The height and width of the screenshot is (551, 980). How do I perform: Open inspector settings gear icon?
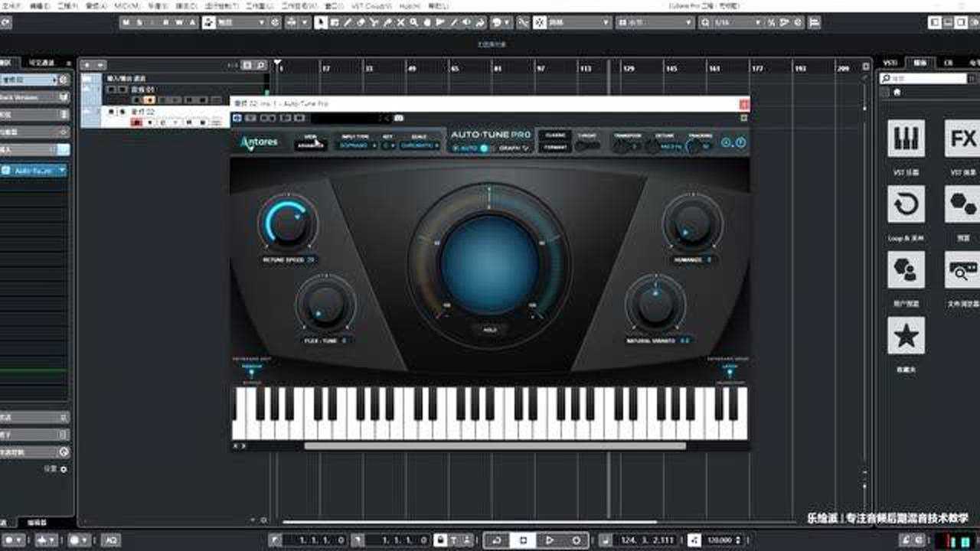(64, 469)
